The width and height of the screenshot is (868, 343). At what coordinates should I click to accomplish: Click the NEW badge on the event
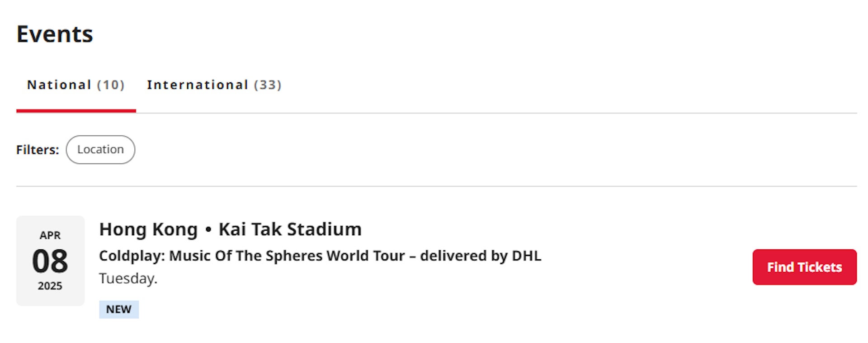[x=119, y=310]
